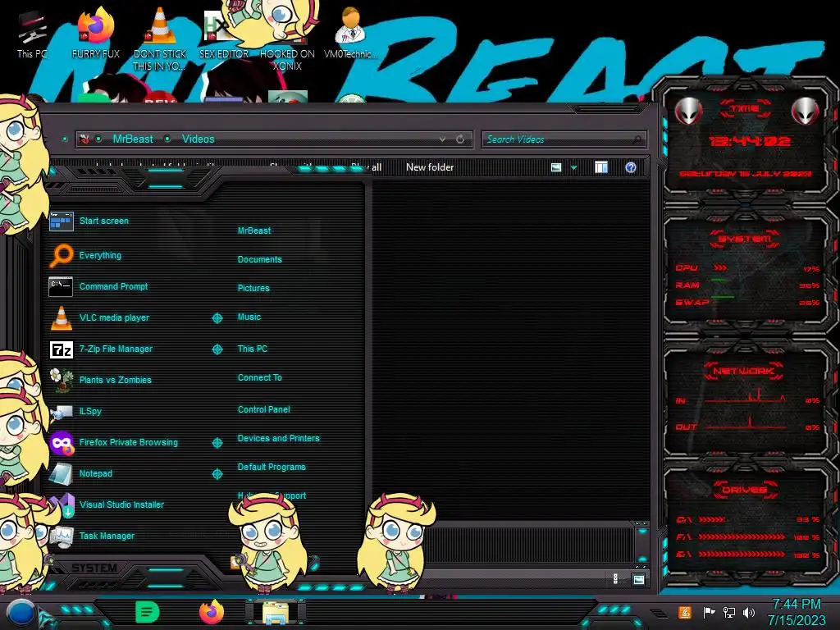Open MrBeast user folder link
840x630 pixels.
(254, 231)
